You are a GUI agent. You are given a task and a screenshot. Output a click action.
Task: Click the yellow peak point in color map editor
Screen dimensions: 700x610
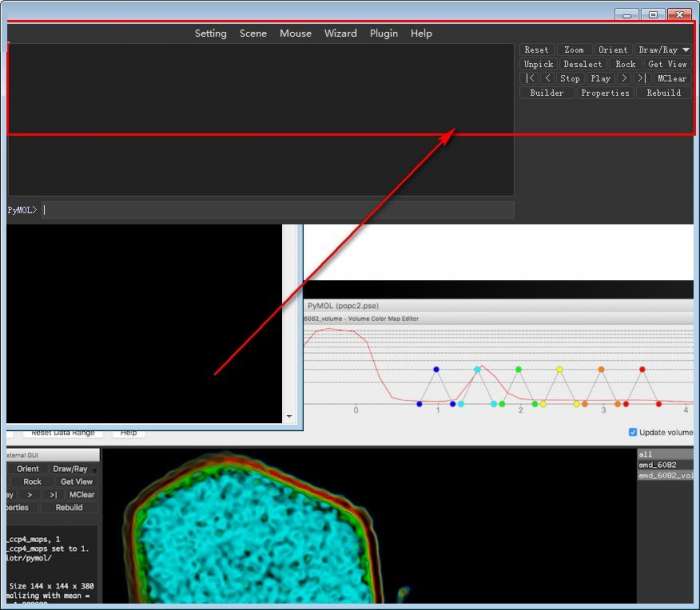559,370
